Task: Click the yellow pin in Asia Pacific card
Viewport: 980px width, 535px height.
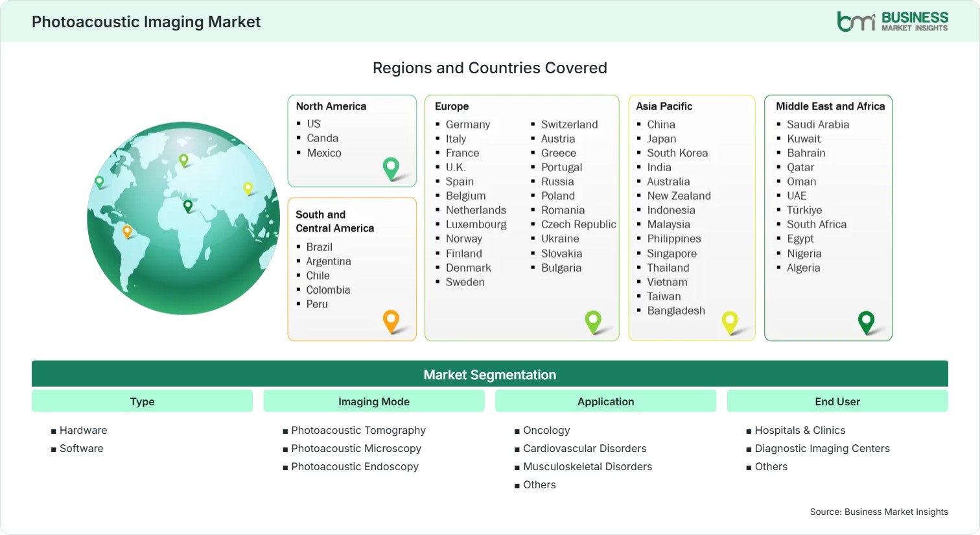Action: pos(730,322)
